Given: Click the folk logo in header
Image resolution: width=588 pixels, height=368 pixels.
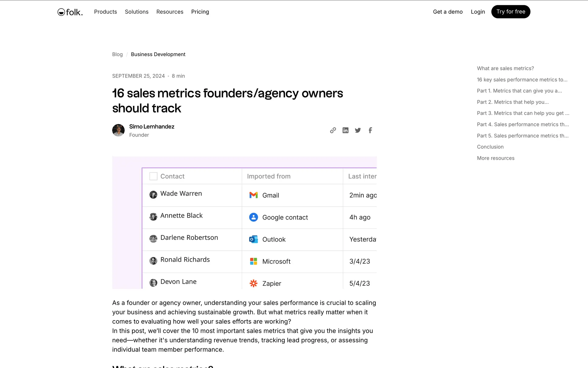Looking at the screenshot, I should click(70, 12).
